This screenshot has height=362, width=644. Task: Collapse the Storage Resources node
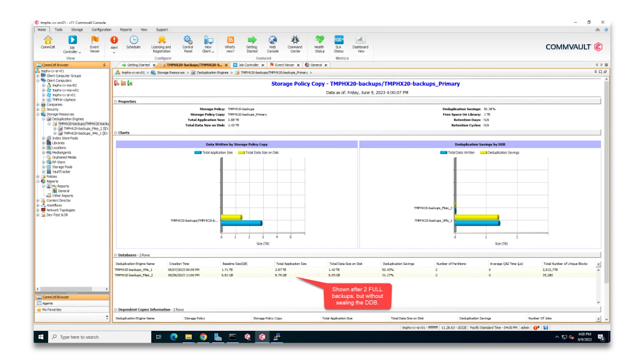click(38, 114)
